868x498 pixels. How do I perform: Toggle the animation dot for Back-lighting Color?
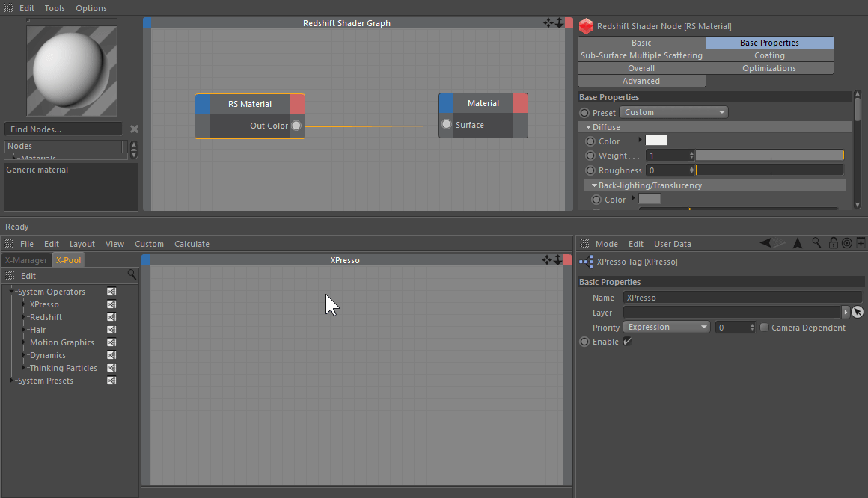[x=596, y=200]
